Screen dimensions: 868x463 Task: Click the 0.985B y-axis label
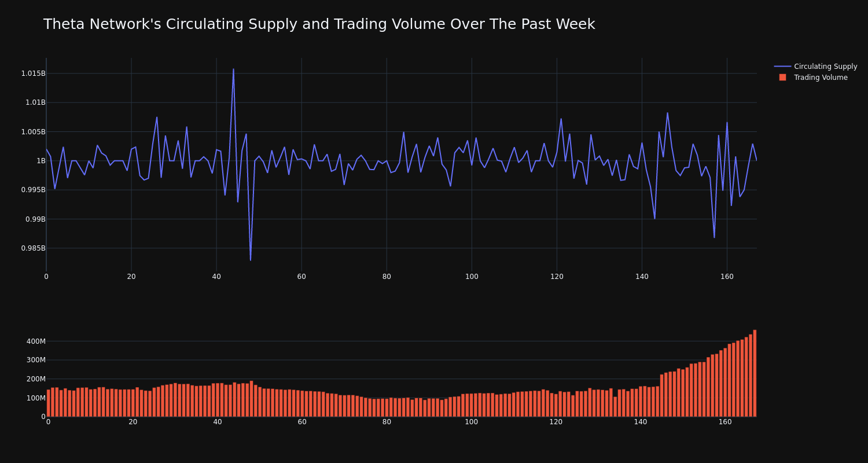tap(33, 248)
